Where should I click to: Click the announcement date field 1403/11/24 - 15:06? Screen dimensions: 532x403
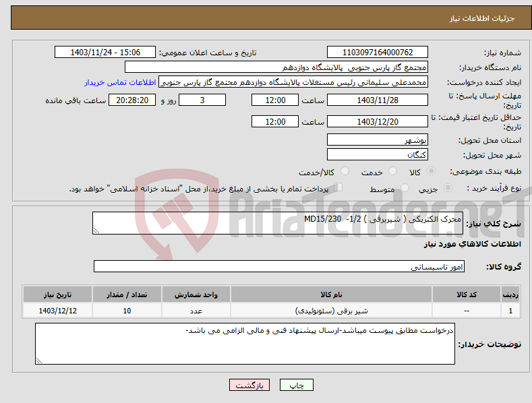pyautogui.click(x=105, y=53)
